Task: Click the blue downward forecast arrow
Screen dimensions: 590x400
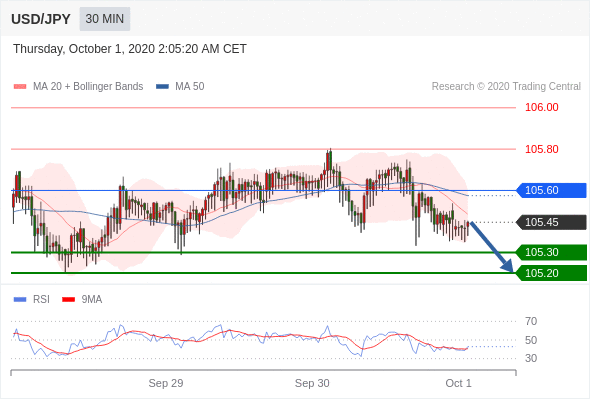Action: click(x=492, y=247)
